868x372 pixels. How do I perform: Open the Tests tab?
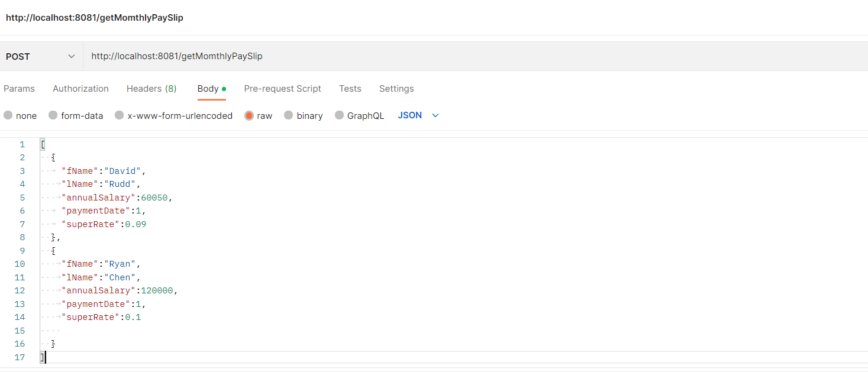[350, 88]
